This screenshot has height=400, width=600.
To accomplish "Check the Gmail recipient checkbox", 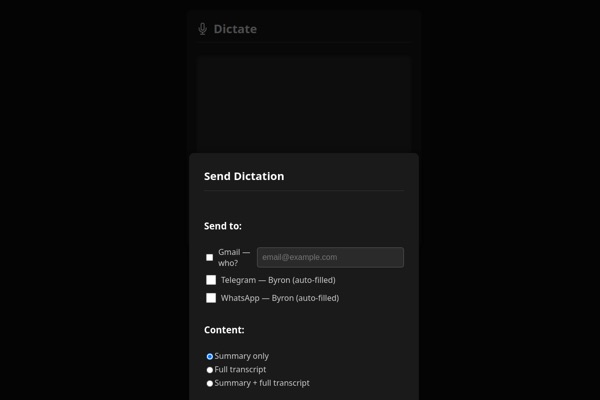I will 209,258.
